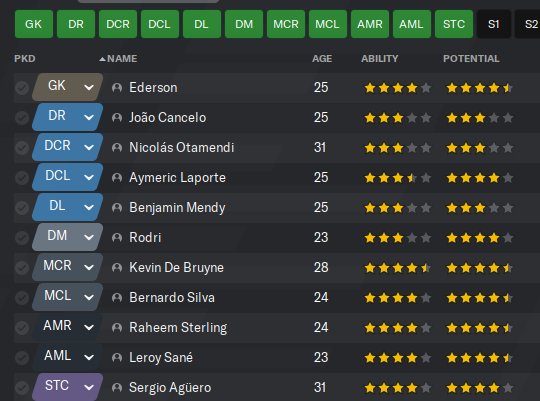
Task: Toggle picked checkmark for Ederson
Action: (x=22, y=88)
